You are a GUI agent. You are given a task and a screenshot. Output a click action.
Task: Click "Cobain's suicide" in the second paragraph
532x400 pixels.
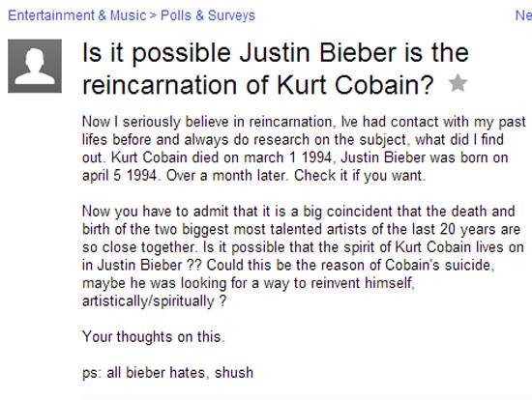[438, 265]
